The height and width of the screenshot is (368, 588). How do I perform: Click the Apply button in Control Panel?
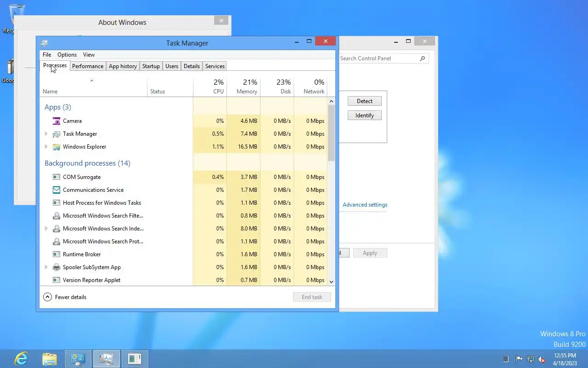[x=370, y=253]
